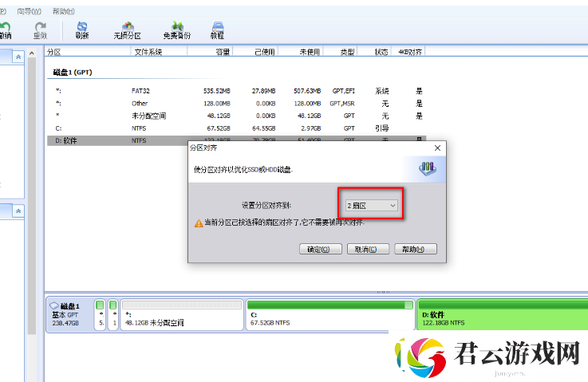The image size is (588, 382).
Task: Select the 48.12GB unallocated block in disk map
Action: pos(182,314)
